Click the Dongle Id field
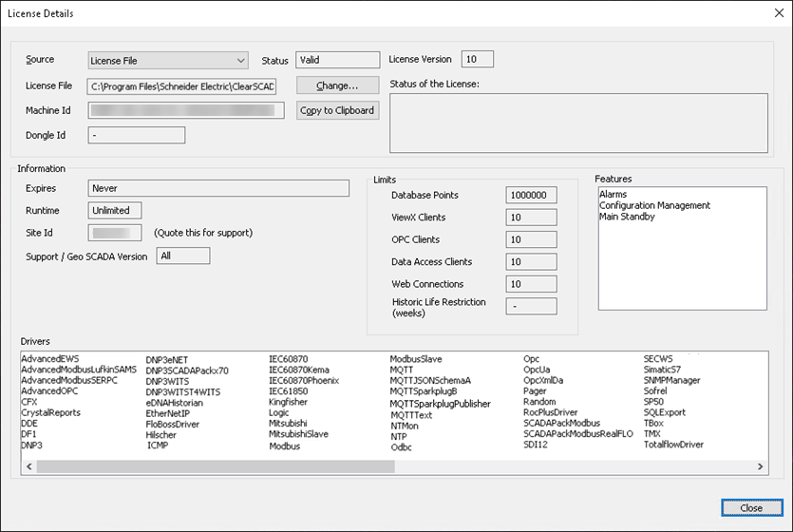793x532 pixels. [x=137, y=135]
